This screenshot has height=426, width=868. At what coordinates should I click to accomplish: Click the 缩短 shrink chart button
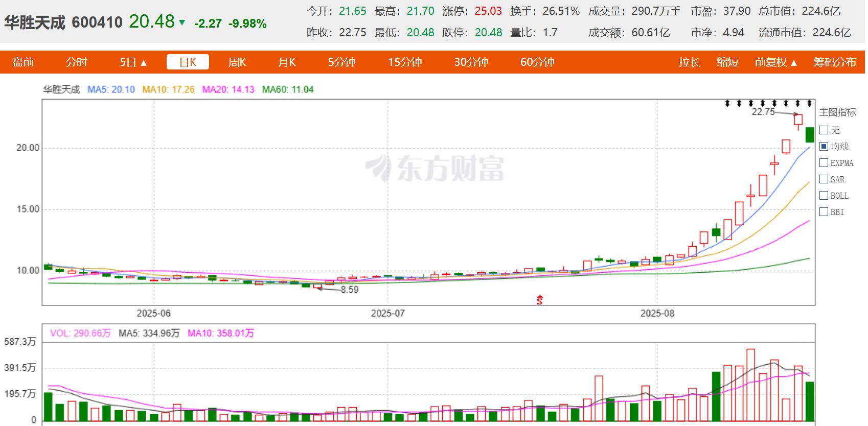point(727,62)
